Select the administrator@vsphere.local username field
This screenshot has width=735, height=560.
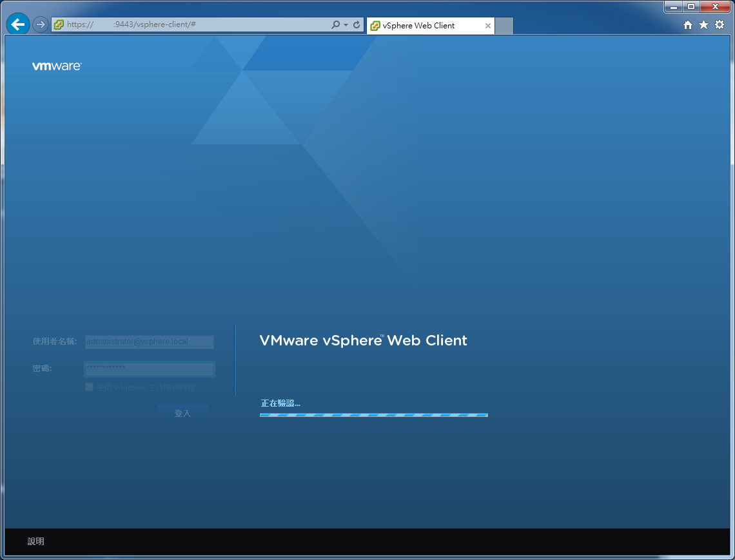(149, 342)
